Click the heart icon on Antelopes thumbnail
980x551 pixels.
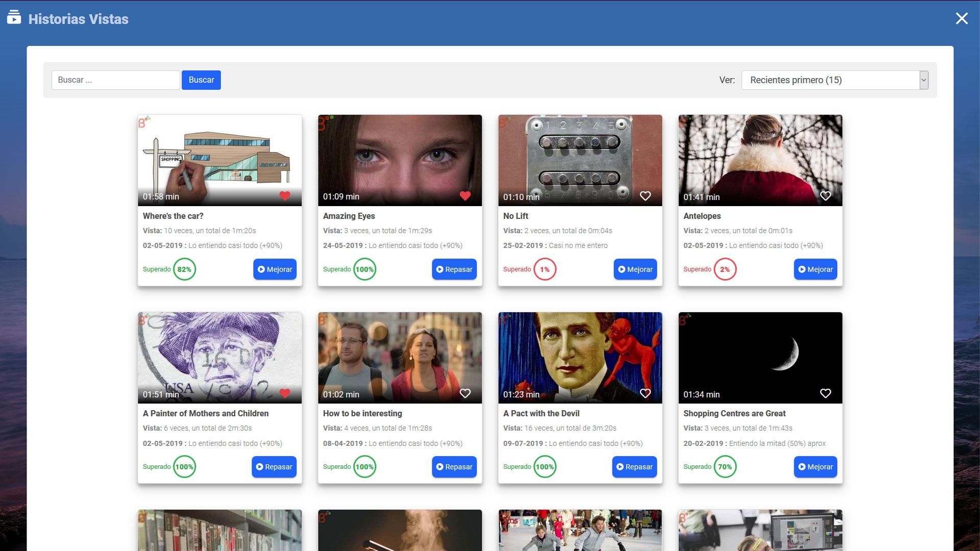pos(825,196)
